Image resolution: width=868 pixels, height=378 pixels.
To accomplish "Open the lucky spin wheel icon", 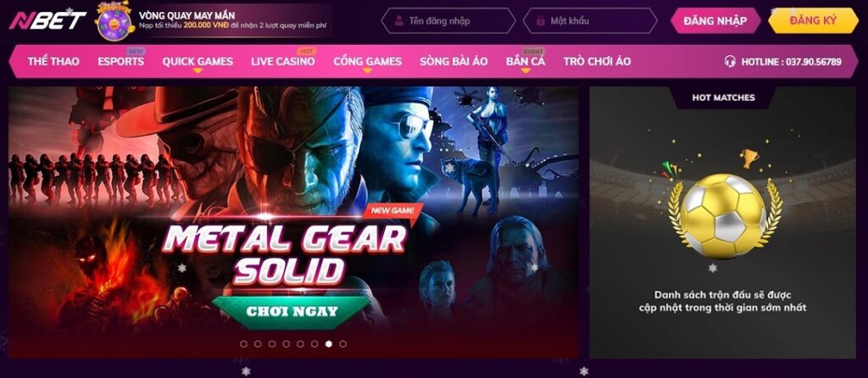I will [114, 20].
